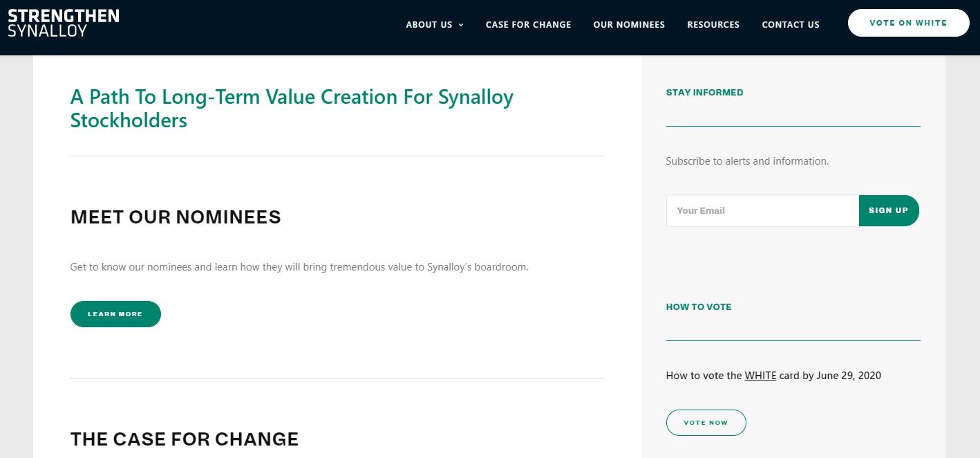Navigate to Contact Us
This screenshot has height=458, width=980.
791,25
